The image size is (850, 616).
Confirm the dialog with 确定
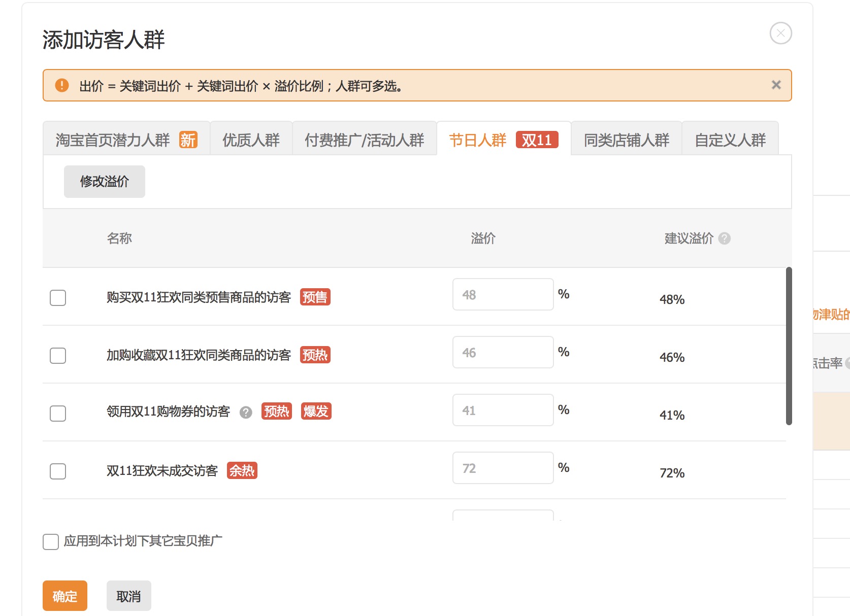point(64,596)
